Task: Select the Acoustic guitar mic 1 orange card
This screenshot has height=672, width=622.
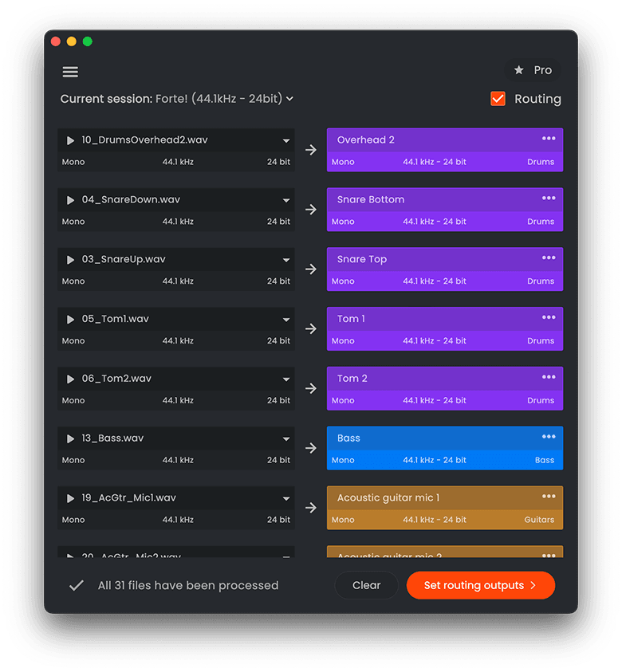Action: (444, 508)
